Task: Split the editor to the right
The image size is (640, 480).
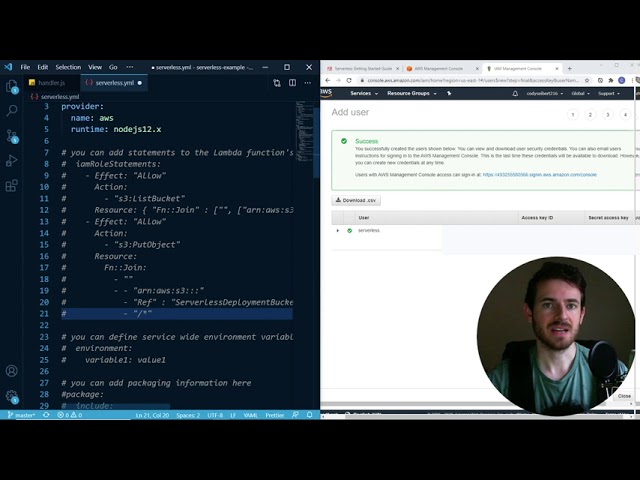Action: pyautogui.click(x=292, y=83)
